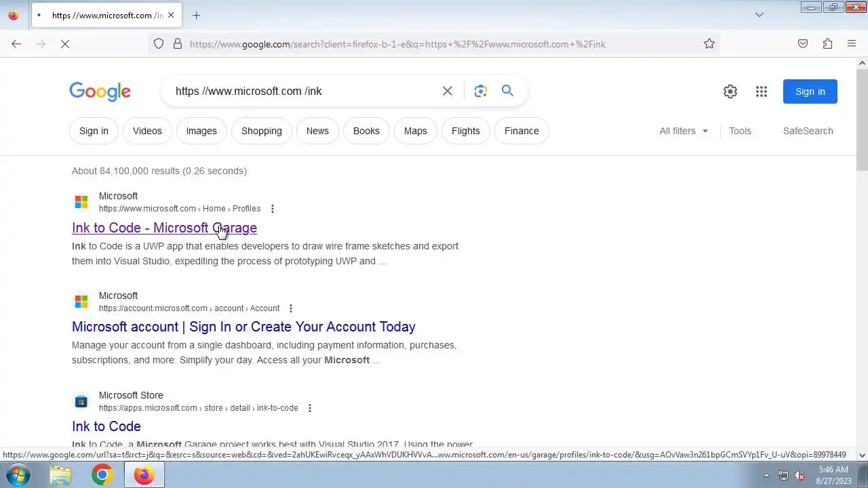The image size is (868, 488).
Task: Open search Tools options
Action: (x=740, y=131)
